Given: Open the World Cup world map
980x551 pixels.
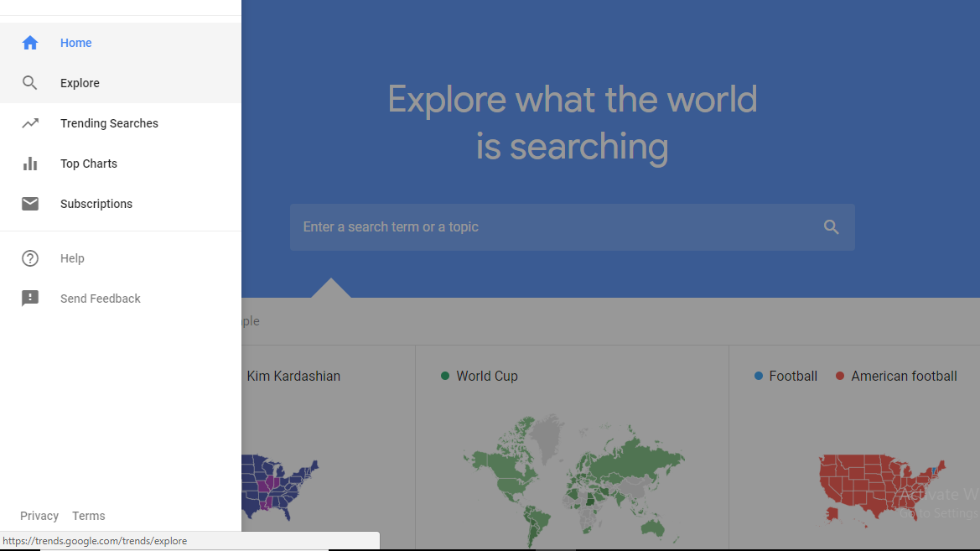Looking at the screenshot, I should click(x=573, y=480).
